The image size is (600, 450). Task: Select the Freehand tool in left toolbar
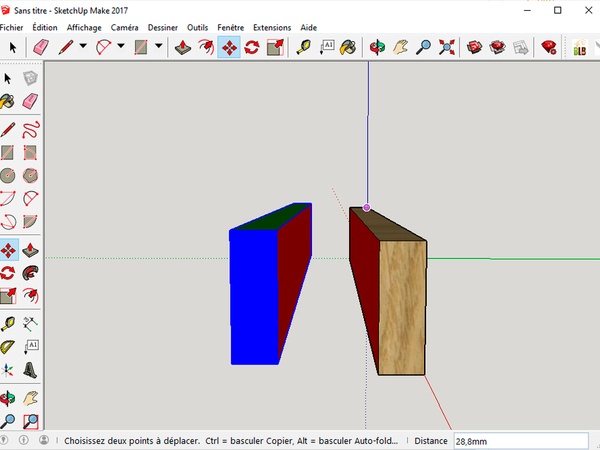pyautogui.click(x=31, y=129)
